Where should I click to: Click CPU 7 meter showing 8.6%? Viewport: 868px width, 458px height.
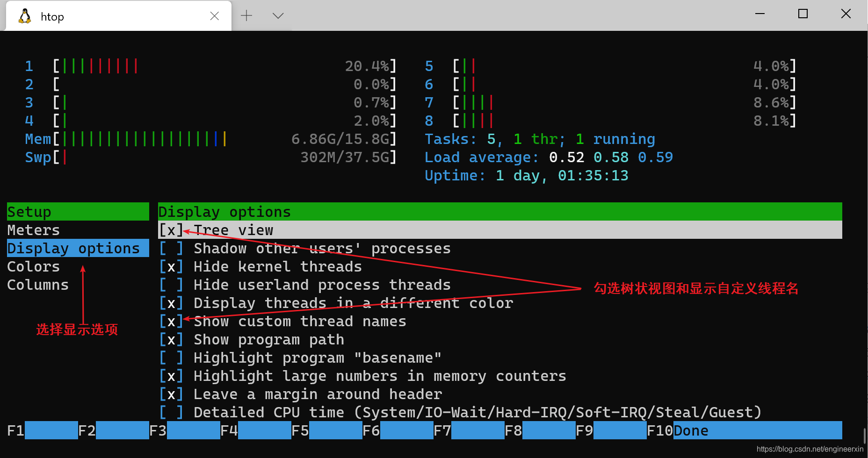[x=610, y=102]
